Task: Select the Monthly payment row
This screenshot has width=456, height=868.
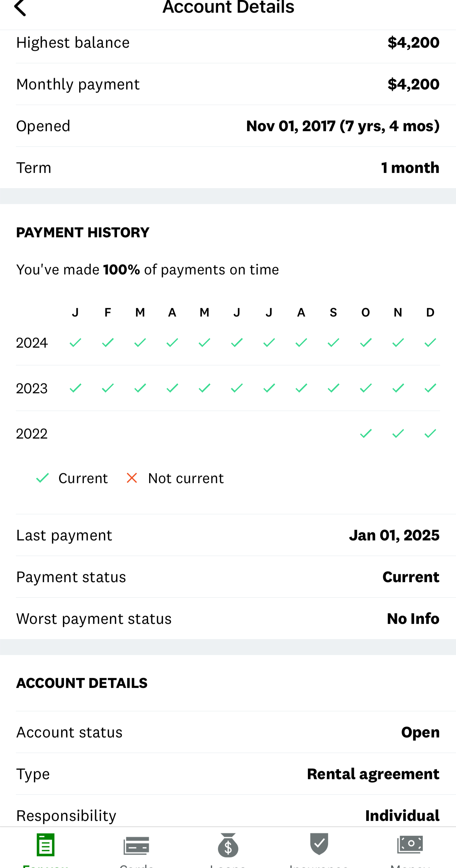Action: (x=228, y=84)
